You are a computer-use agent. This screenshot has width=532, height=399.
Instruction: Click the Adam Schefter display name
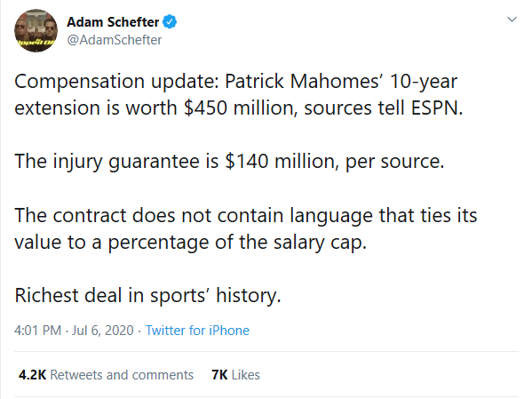coord(113,22)
